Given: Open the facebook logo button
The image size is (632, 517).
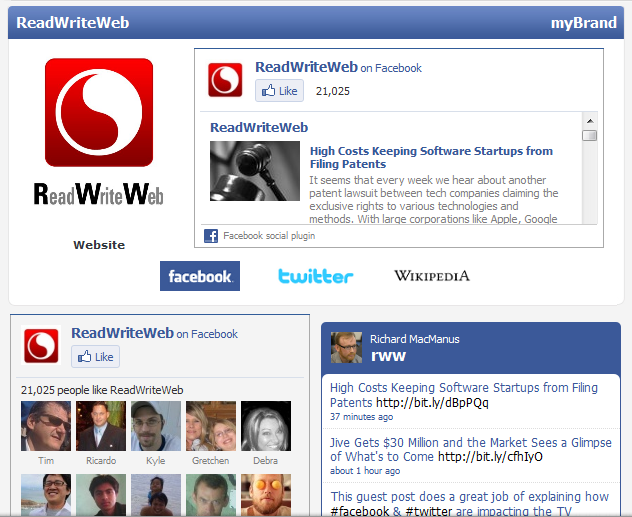Looking at the screenshot, I should [x=200, y=276].
